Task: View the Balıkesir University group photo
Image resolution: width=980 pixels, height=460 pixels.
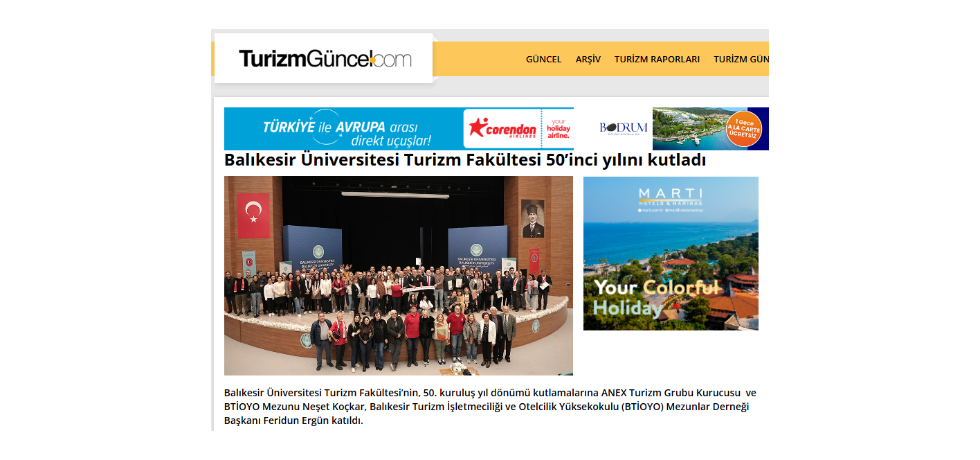Action: [399, 276]
